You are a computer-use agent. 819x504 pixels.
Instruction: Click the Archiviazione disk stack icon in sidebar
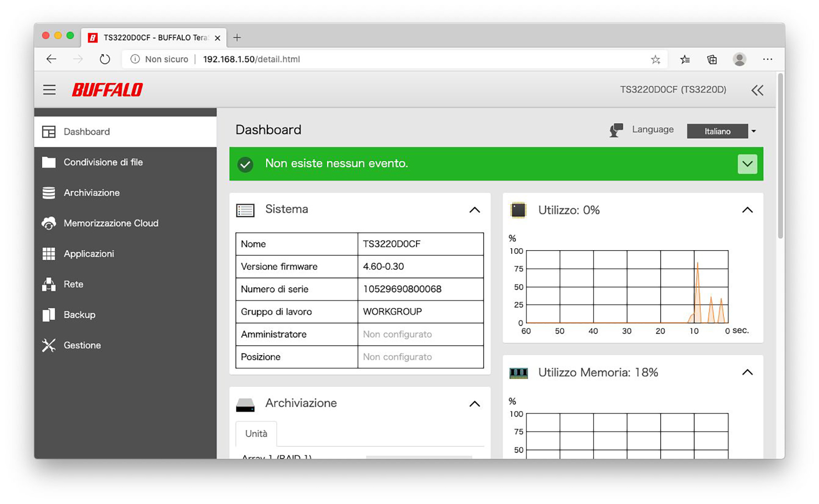coord(49,193)
